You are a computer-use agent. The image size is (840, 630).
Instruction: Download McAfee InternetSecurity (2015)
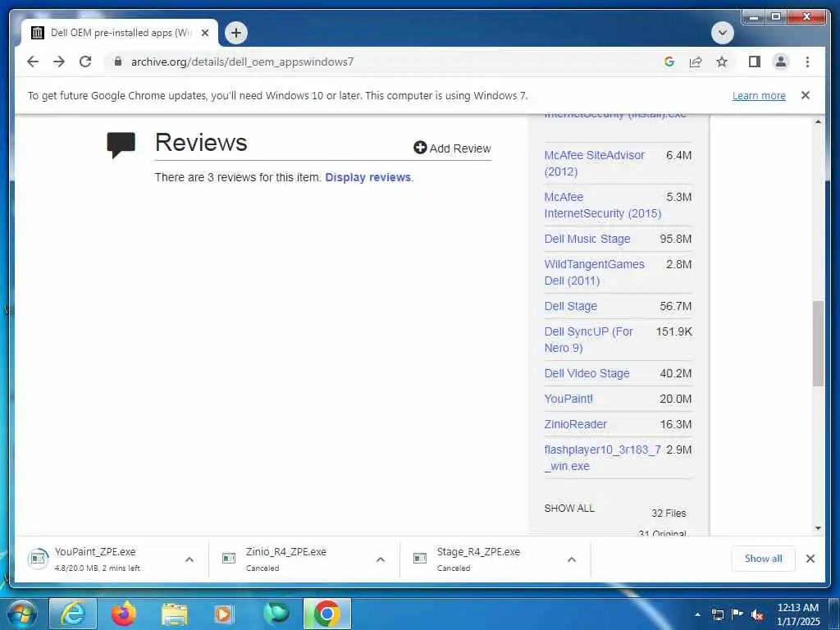point(603,205)
